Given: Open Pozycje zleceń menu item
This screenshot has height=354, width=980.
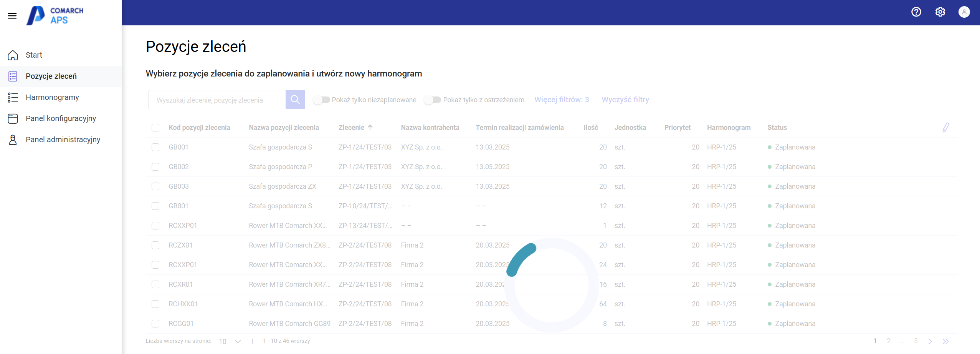Looking at the screenshot, I should point(61,76).
